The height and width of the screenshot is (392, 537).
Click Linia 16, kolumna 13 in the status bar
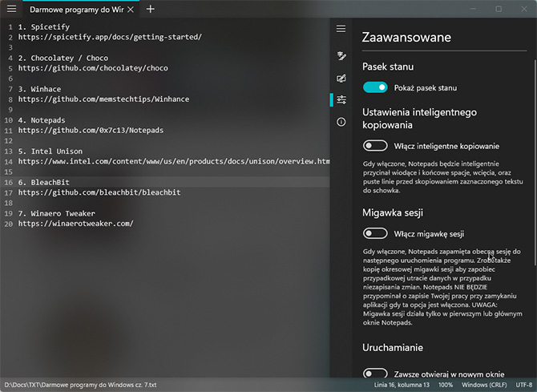[402, 385]
